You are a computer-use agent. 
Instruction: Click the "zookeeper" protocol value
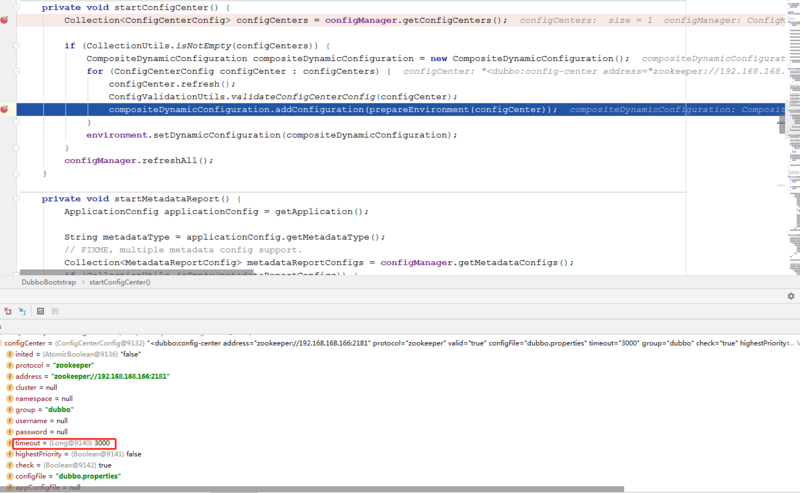[x=73, y=365]
